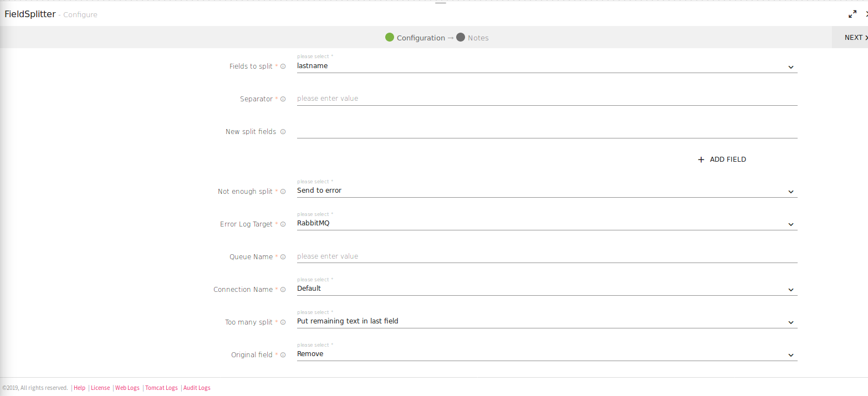This screenshot has width=868, height=396.
Task: Click info icon beside Separator label
Action: [283, 99]
